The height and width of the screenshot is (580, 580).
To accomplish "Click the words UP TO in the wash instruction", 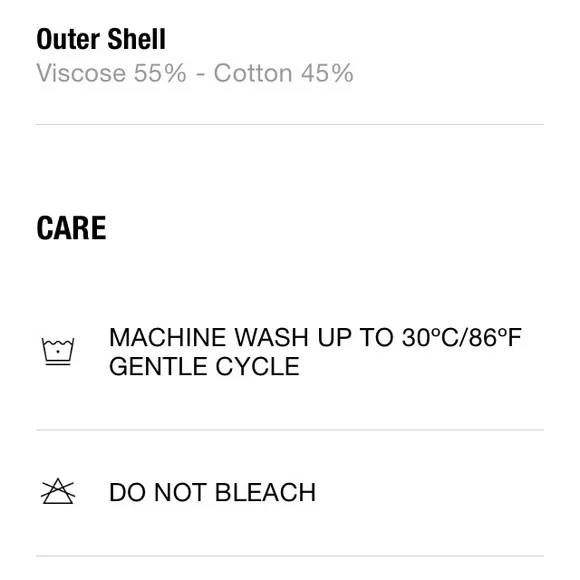I will click(355, 337).
